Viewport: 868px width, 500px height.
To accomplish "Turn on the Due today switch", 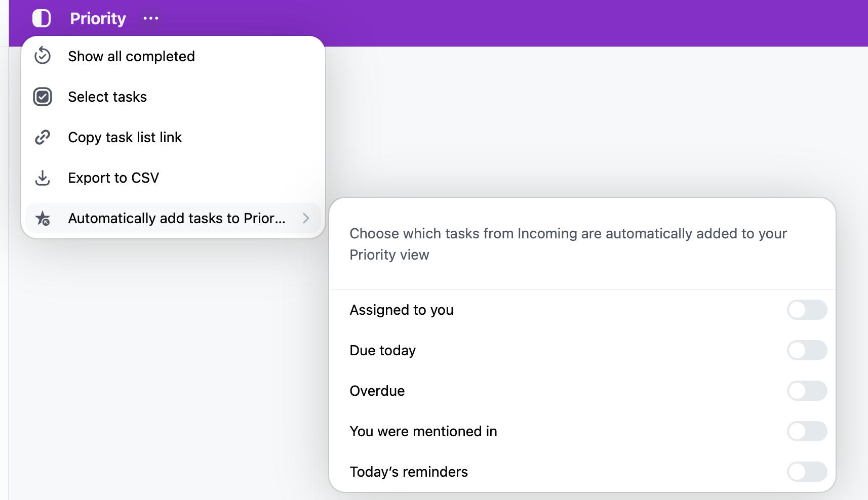I will (x=807, y=350).
